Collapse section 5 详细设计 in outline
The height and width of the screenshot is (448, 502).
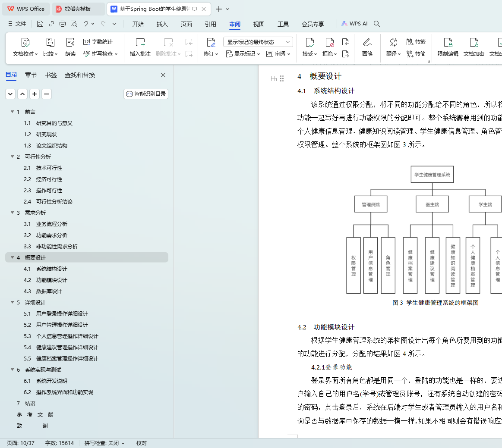12,302
